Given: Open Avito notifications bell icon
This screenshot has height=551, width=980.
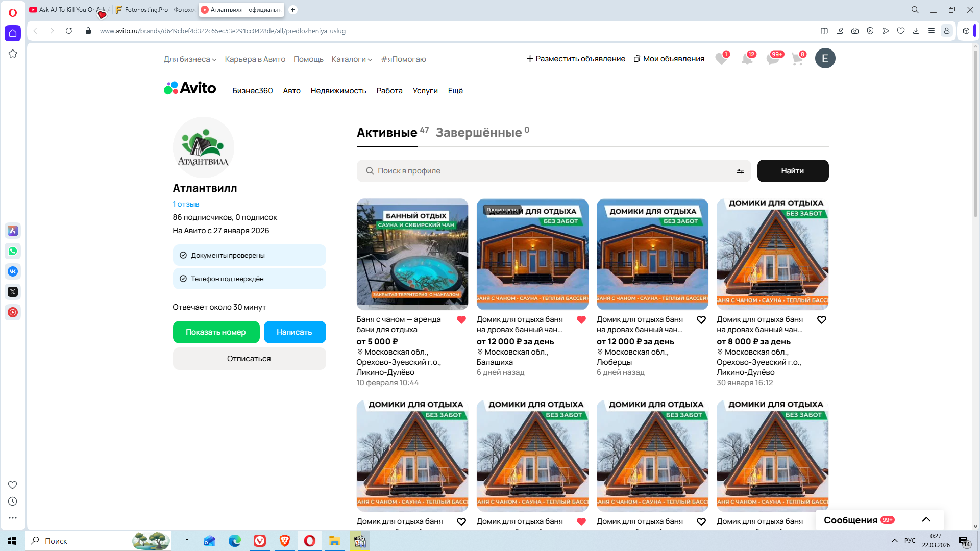Looking at the screenshot, I should point(747,59).
